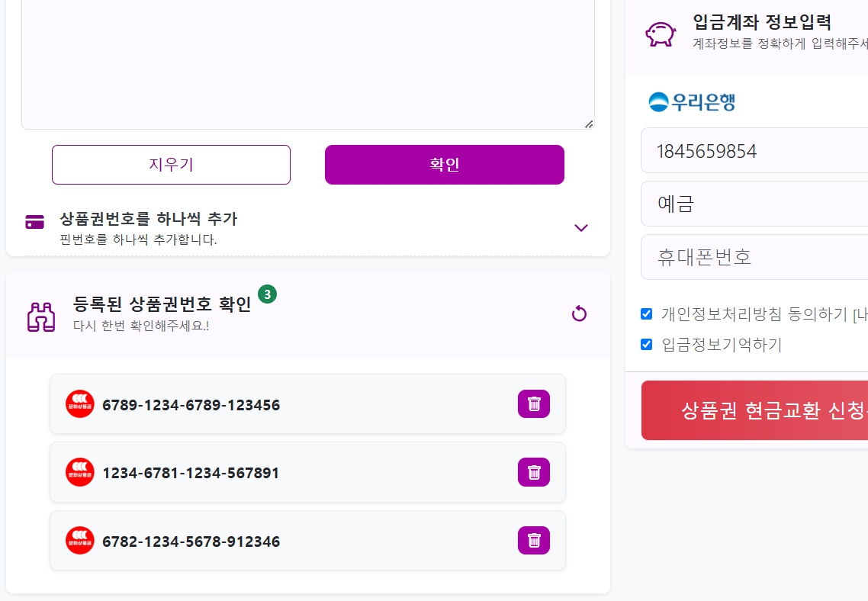Delete voucher 6789-1234-6789-123456 with trash icon

coord(534,404)
